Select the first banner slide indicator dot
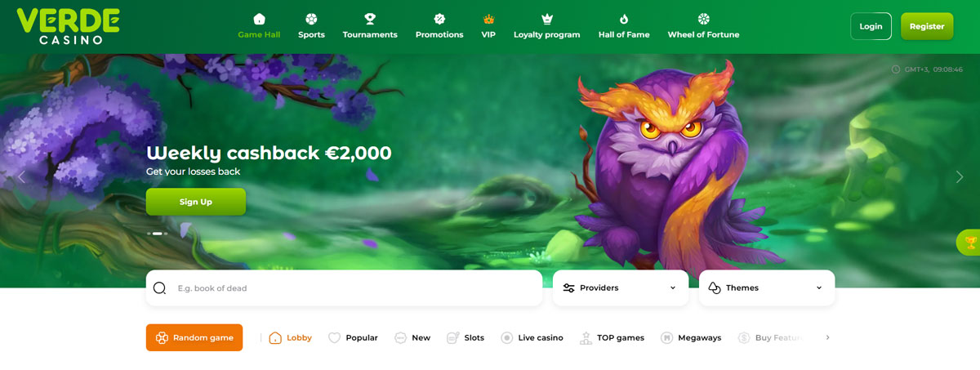 pos(149,234)
